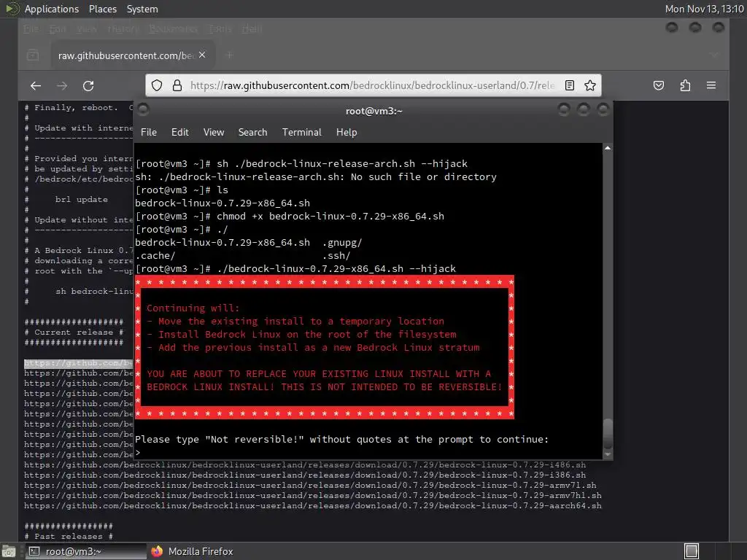Click the Firefox View icon left of tab

(33, 55)
